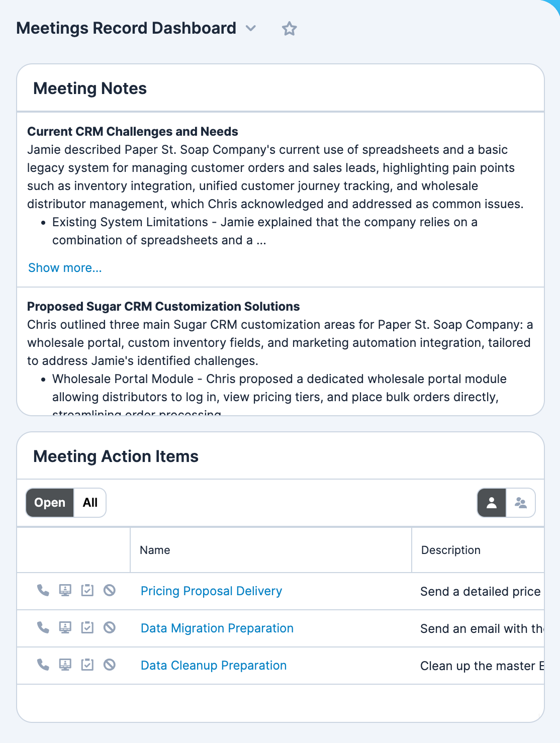Dismiss the Data Cleanup Preparation item

[x=110, y=665]
